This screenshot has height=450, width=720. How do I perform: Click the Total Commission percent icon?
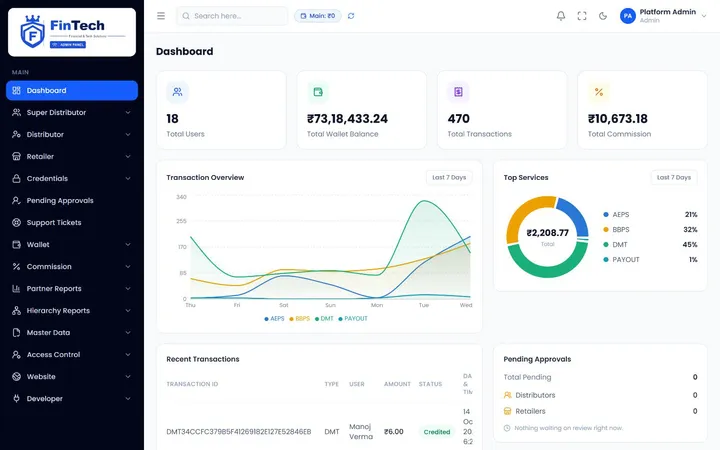point(599,92)
